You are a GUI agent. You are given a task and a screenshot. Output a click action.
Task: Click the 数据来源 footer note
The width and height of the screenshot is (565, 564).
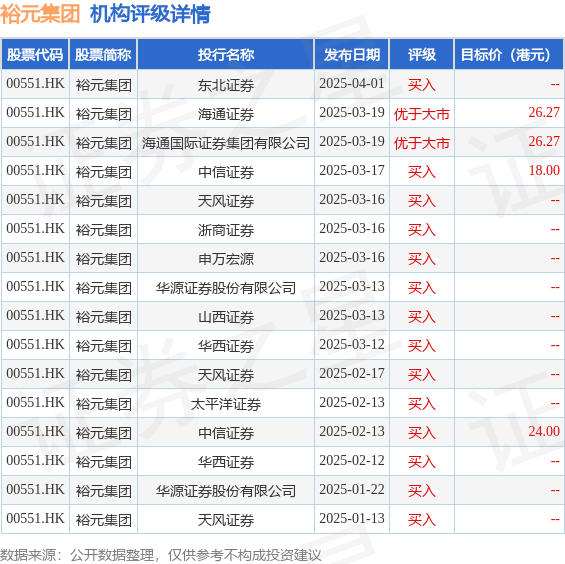161,555
